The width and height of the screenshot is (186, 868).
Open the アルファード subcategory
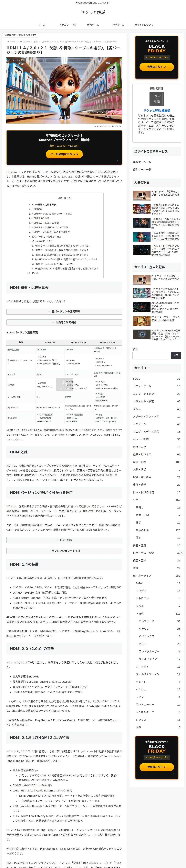[x=159, y=621]
